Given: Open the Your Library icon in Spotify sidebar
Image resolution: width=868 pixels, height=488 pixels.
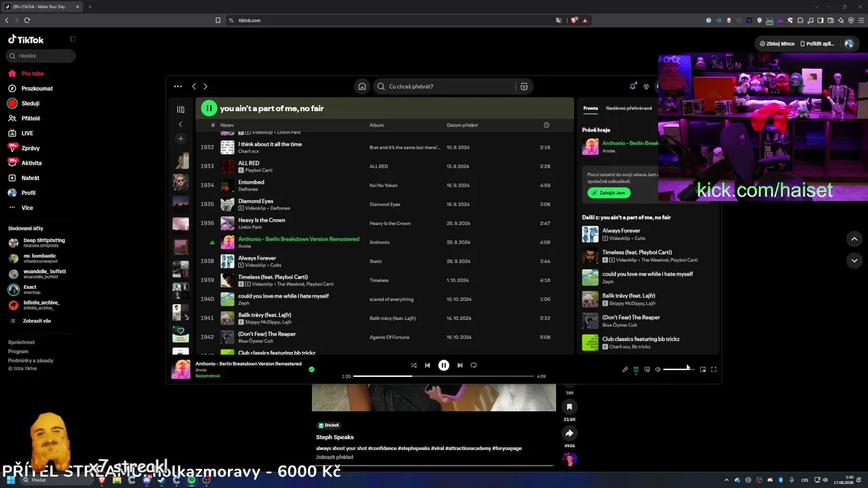Looking at the screenshot, I should point(180,109).
